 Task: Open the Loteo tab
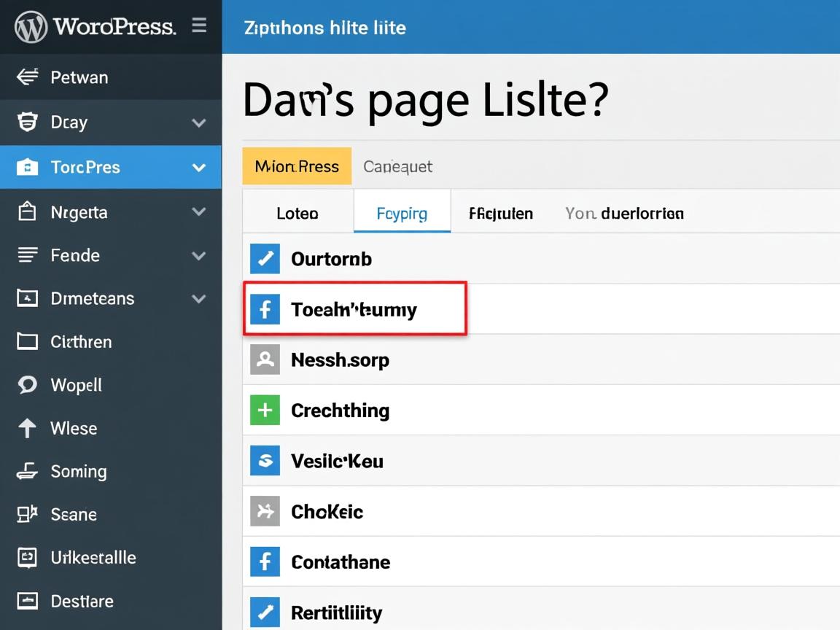point(297,214)
